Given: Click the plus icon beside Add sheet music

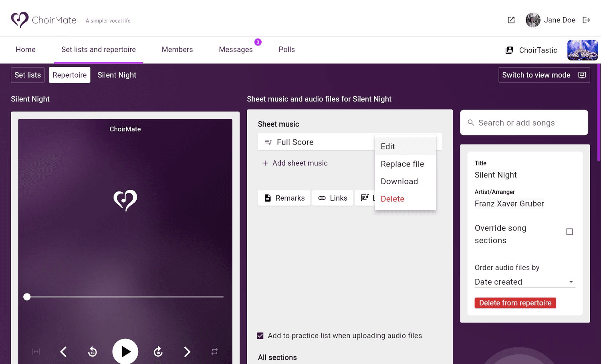Looking at the screenshot, I should coord(265,163).
